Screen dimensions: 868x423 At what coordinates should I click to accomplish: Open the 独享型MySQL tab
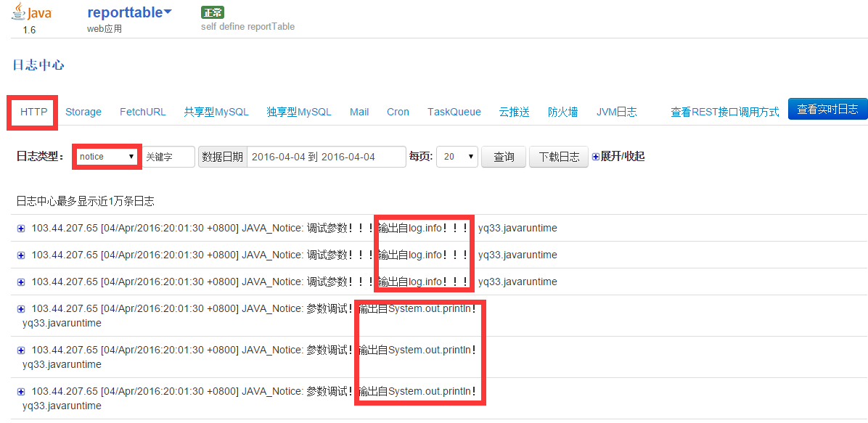(299, 112)
